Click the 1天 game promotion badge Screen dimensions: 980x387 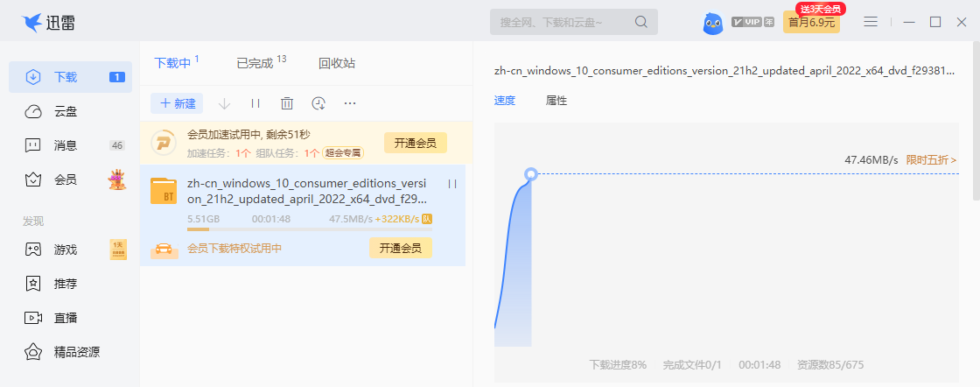coord(118,250)
